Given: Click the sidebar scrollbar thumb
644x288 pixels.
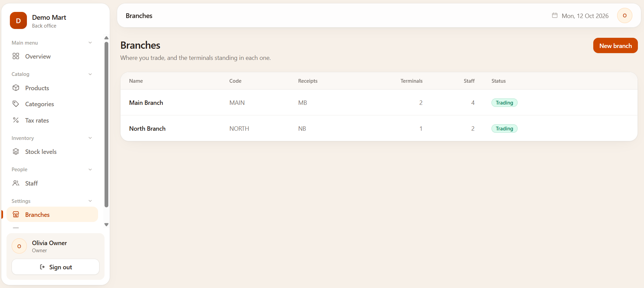Looking at the screenshot, I should 106,125.
